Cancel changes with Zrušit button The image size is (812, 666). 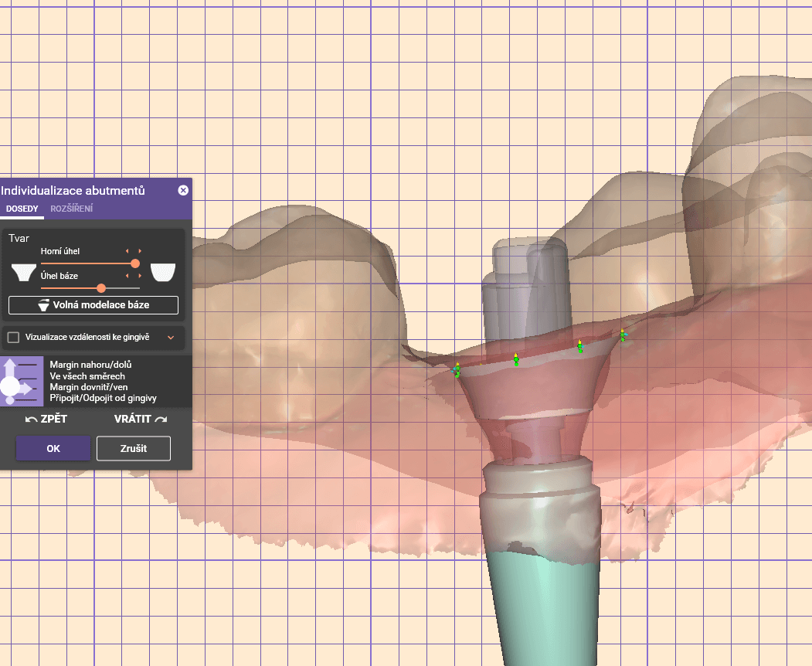pos(133,448)
